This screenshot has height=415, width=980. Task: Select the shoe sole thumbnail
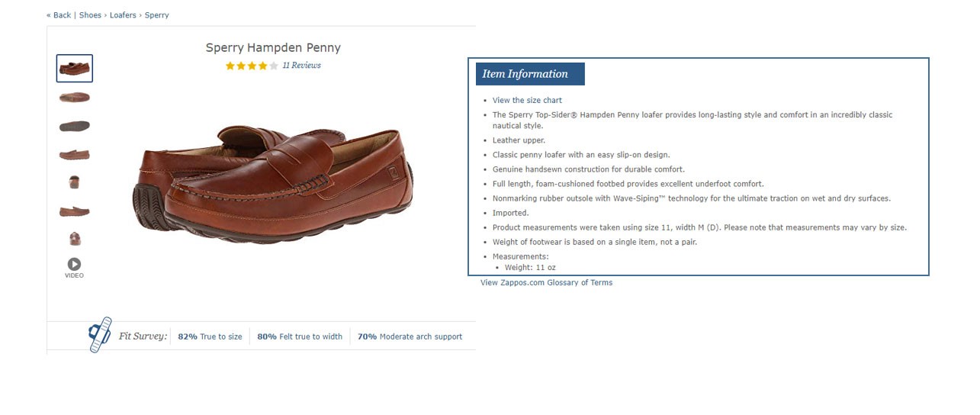pos(75,126)
